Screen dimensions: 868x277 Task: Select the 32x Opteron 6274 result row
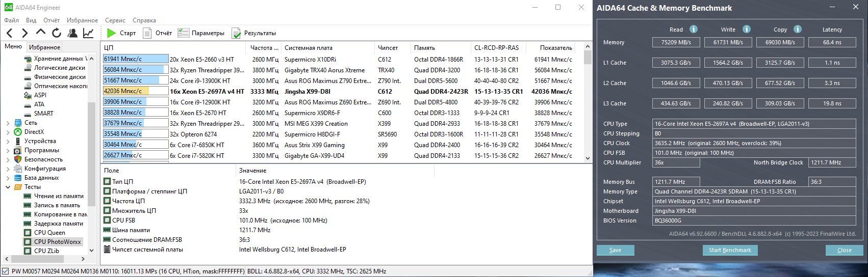click(x=338, y=134)
